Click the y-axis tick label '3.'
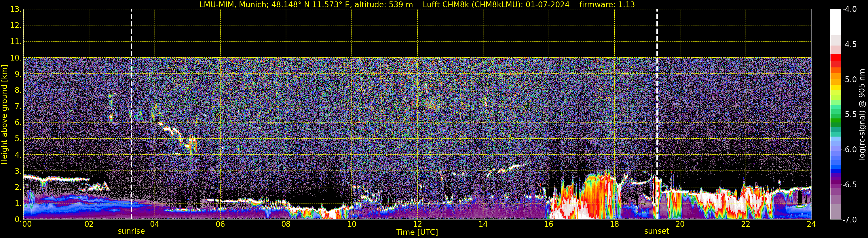This screenshot has height=238, width=868. click(18, 171)
